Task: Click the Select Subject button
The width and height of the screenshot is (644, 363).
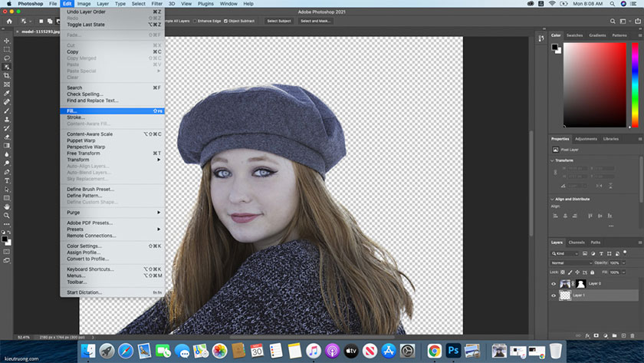Action: point(279,21)
